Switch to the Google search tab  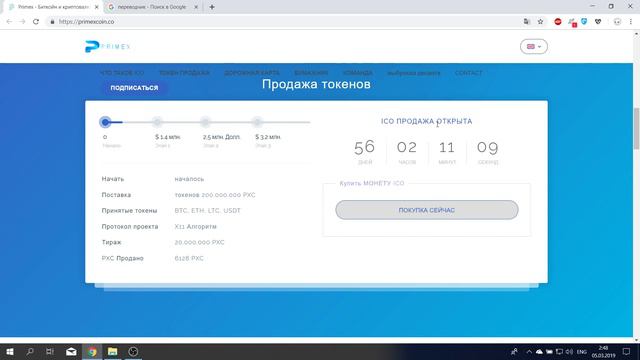coord(151,7)
